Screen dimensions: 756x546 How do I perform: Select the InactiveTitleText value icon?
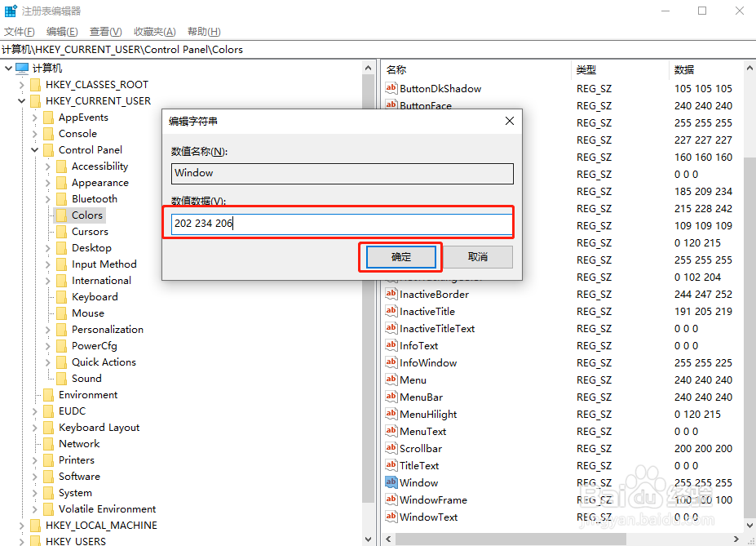391,328
